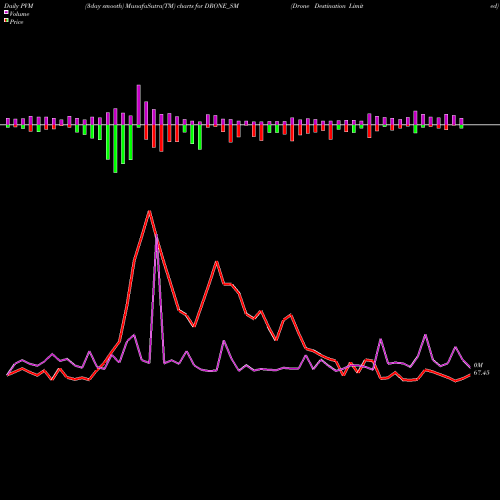Click the 'Drone Destination' company name text
The width and height of the screenshot is (500, 500).
coord(318,6)
